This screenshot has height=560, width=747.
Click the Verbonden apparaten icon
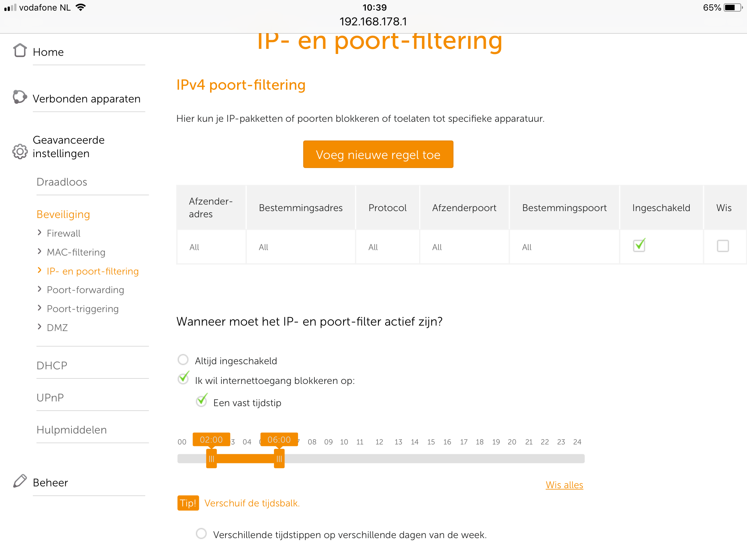[x=20, y=97]
